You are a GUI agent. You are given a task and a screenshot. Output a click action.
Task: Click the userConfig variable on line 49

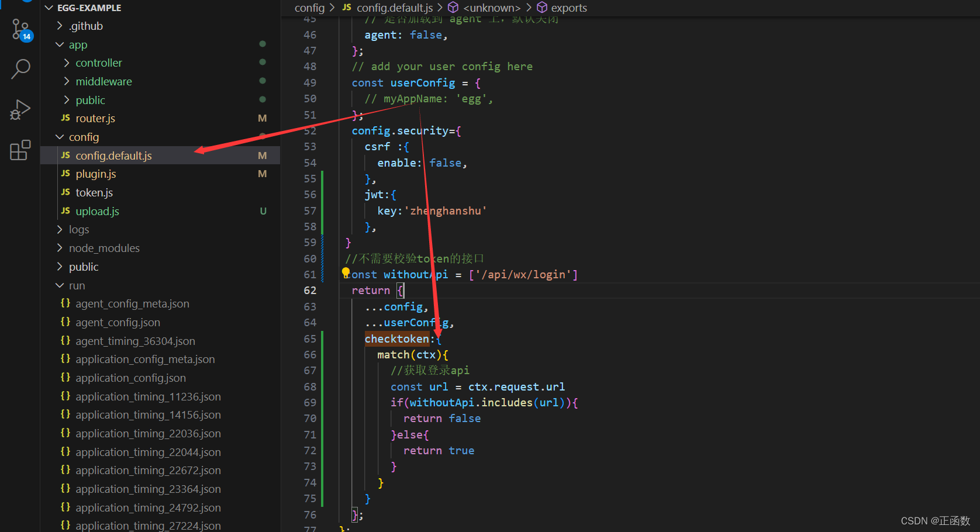tap(423, 82)
